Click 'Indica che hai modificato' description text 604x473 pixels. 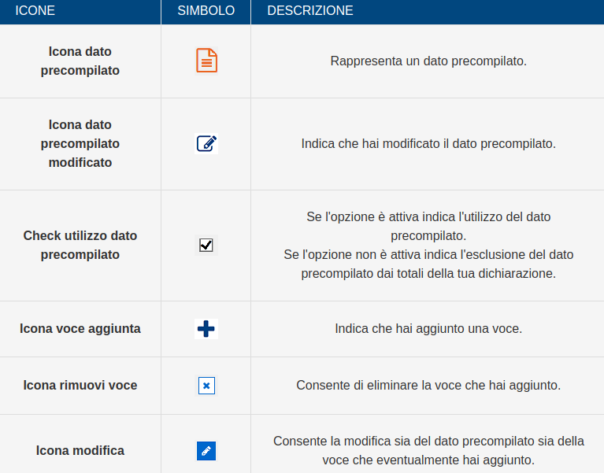[x=428, y=144]
